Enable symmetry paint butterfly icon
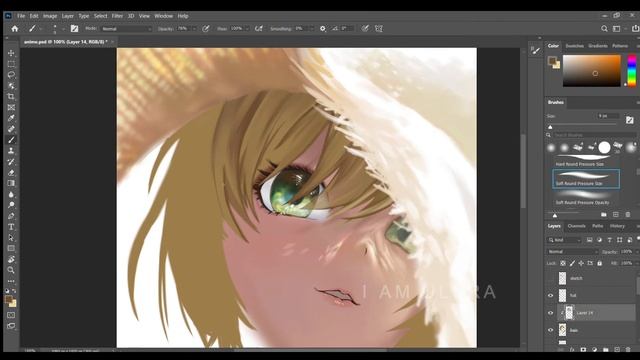640x360 pixels. (x=379, y=29)
